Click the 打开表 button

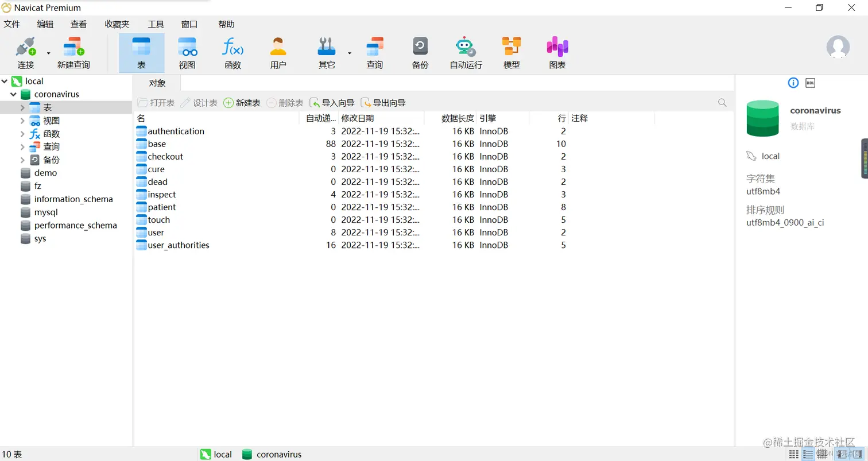tap(156, 103)
